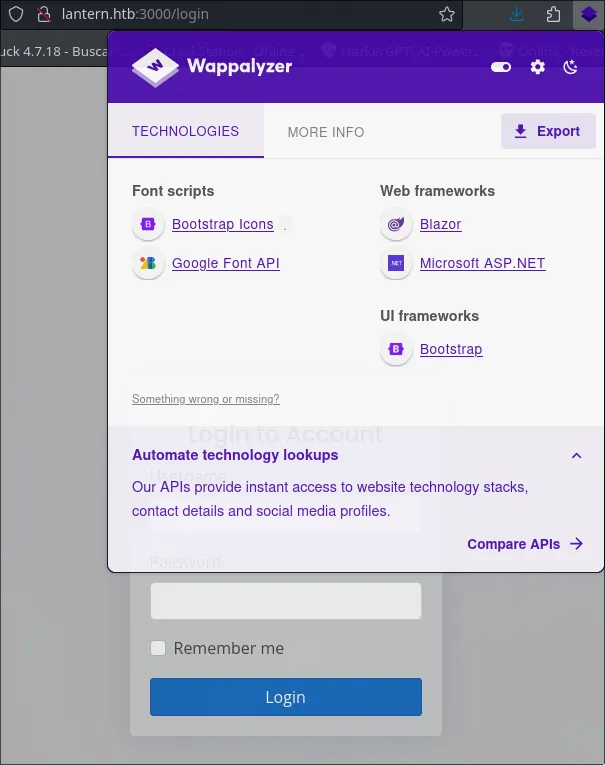Click the Wappalyzer logo
This screenshot has height=765, width=605.
coord(212,67)
